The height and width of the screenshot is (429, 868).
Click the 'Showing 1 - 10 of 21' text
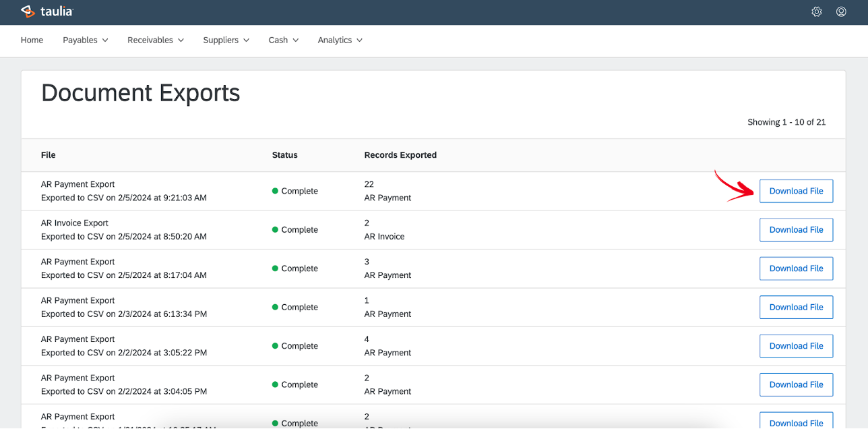786,122
